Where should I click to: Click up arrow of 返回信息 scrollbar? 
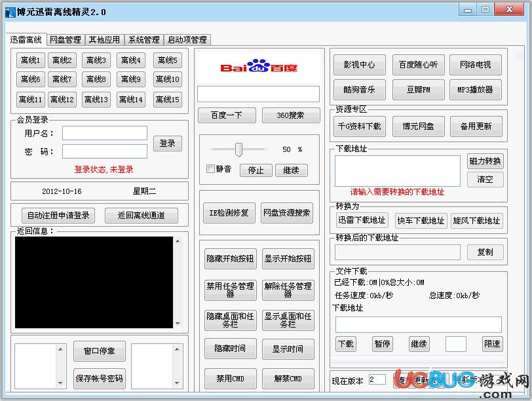coord(178,241)
